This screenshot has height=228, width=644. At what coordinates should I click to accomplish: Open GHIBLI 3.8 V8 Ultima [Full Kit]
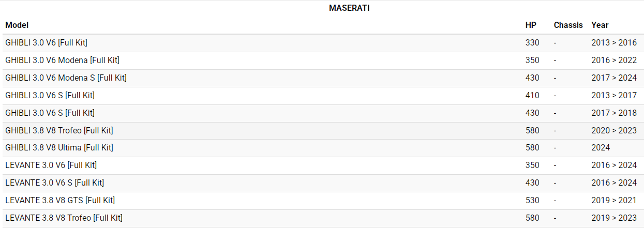pos(59,148)
